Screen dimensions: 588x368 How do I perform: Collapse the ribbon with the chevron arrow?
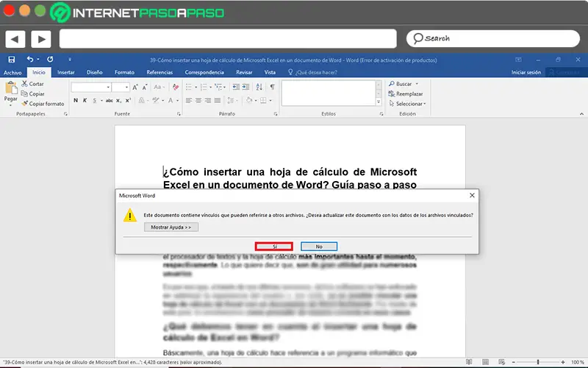pos(581,114)
